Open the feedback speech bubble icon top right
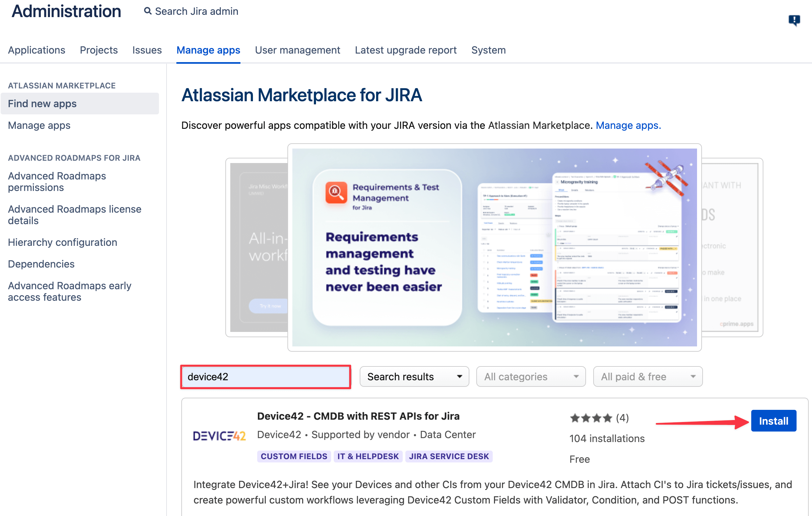This screenshot has height=516, width=812. click(x=795, y=20)
